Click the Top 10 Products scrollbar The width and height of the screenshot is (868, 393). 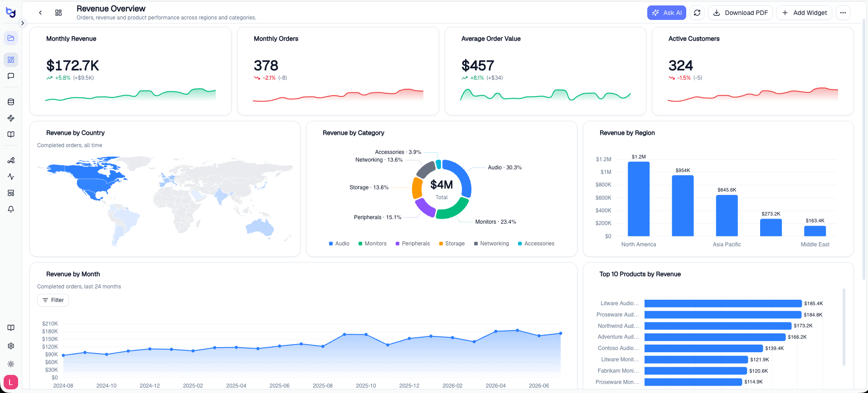[844, 327]
